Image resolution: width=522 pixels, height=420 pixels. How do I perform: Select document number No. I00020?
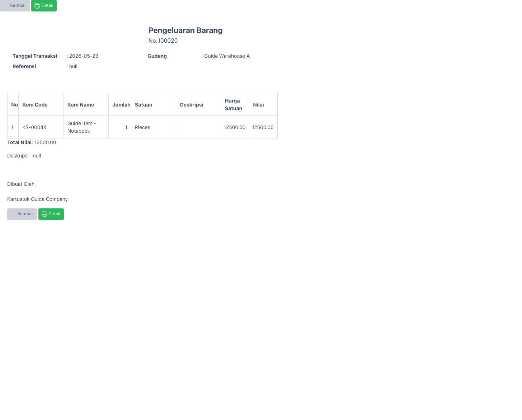[x=163, y=41]
